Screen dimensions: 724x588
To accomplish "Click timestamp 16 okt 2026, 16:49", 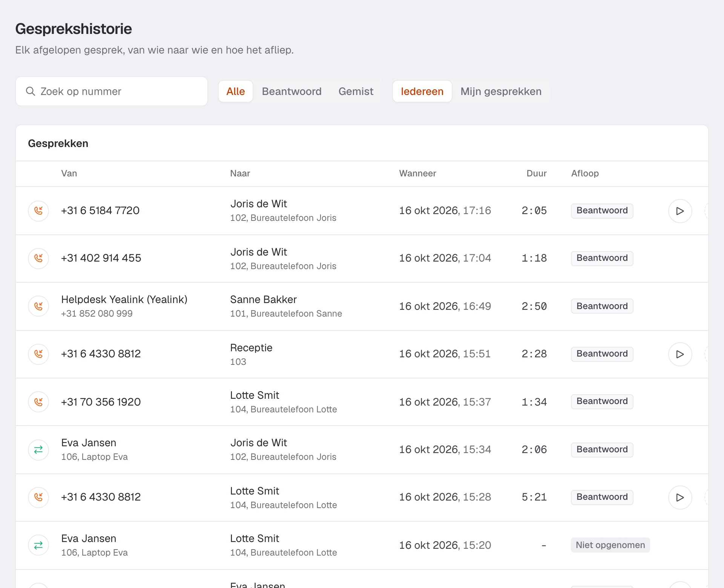I will pyautogui.click(x=445, y=306).
